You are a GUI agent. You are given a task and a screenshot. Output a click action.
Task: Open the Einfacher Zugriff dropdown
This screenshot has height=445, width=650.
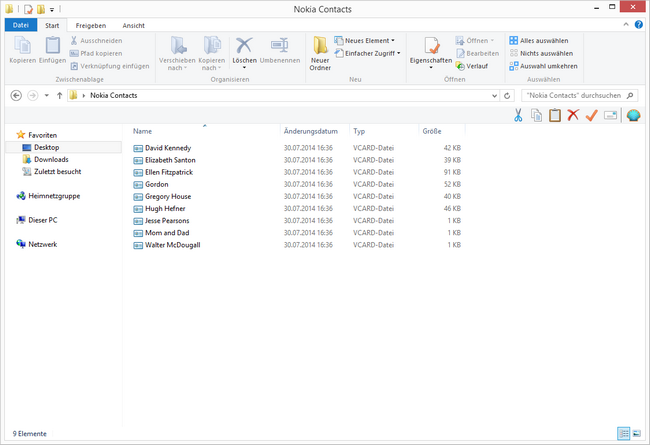coord(368,53)
